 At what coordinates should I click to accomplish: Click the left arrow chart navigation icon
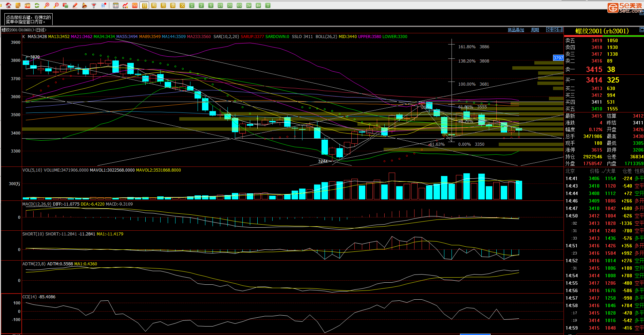549,30
